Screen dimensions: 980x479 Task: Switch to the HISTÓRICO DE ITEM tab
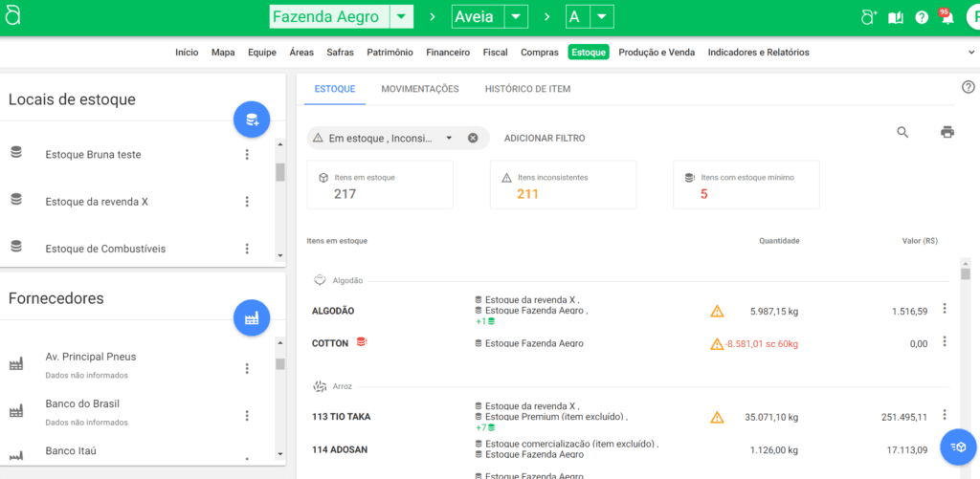[527, 89]
